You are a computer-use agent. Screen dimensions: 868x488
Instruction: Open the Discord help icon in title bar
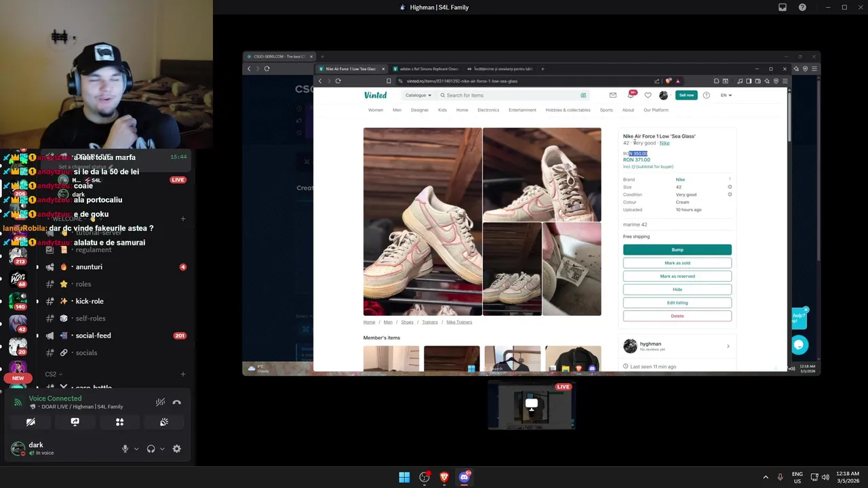coord(802,7)
